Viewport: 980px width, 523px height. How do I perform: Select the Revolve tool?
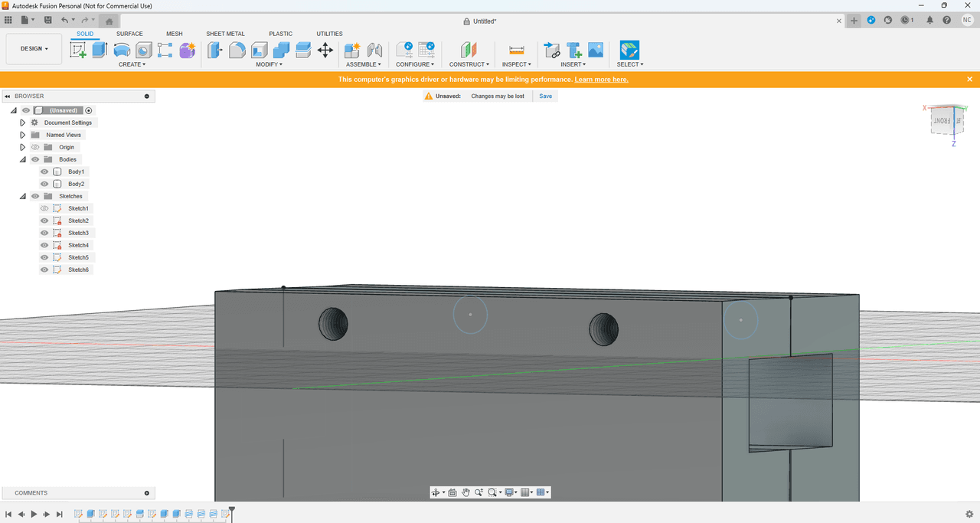click(122, 51)
